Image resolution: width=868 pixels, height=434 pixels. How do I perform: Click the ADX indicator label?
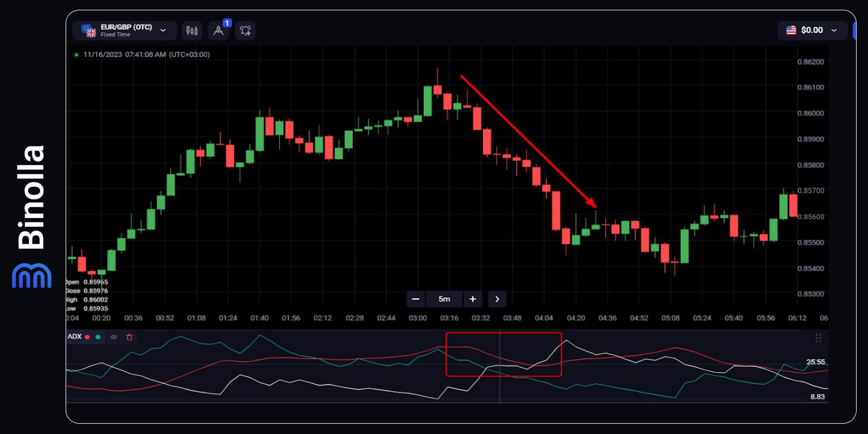pyautogui.click(x=74, y=336)
